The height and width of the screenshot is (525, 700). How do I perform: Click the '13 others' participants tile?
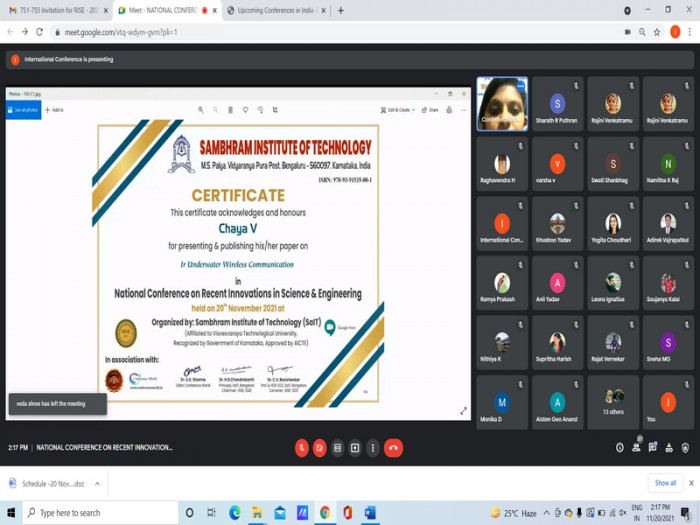[x=613, y=402]
